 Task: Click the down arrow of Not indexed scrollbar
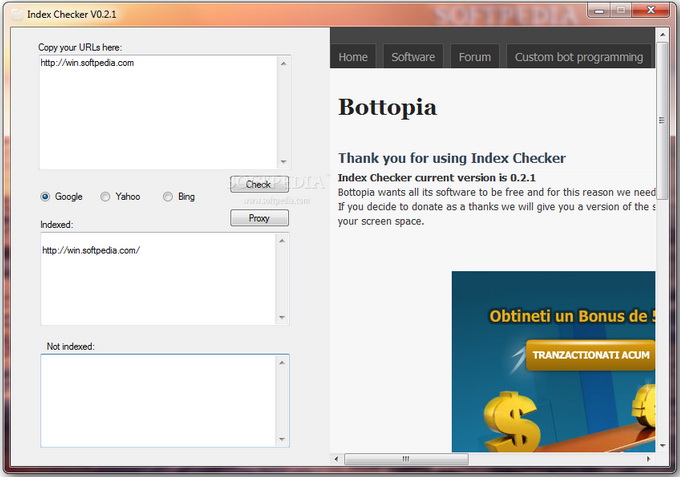[282, 439]
